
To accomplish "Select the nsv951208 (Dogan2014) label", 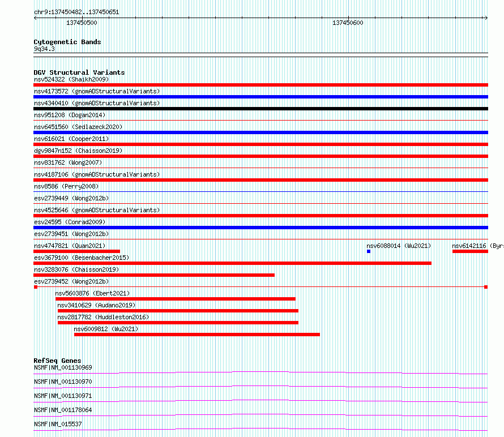I will pos(70,115).
